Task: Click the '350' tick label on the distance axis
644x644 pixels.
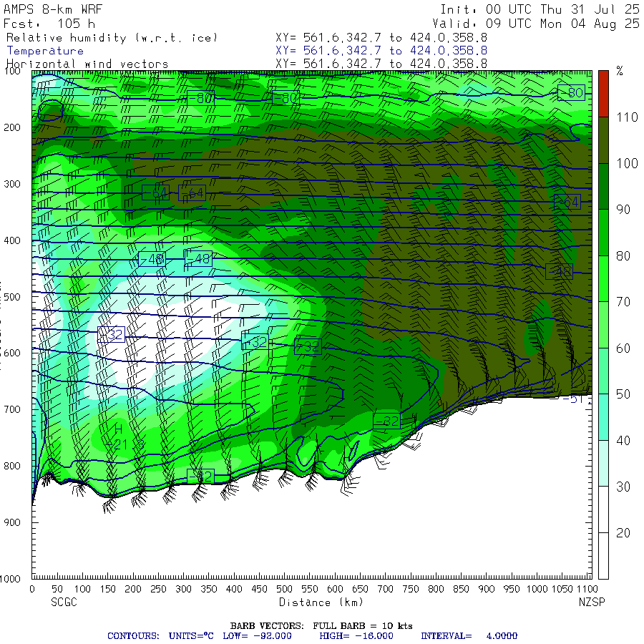Action: (x=209, y=589)
